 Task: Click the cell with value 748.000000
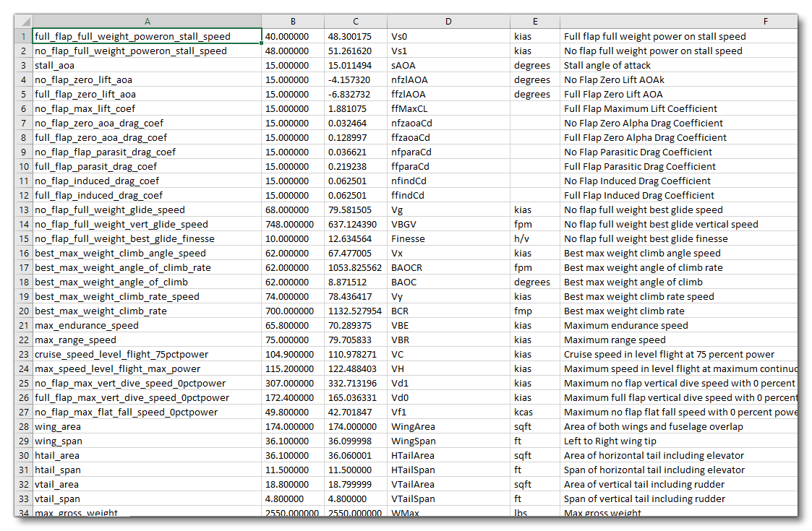pyautogui.click(x=292, y=224)
